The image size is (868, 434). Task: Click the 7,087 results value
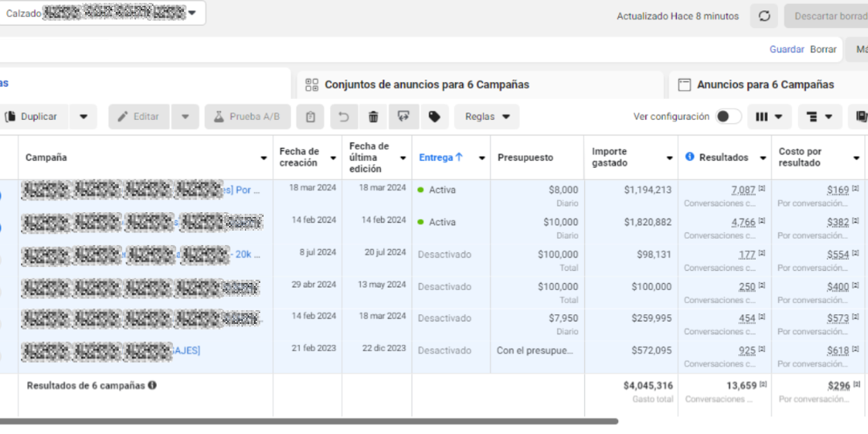coord(743,190)
